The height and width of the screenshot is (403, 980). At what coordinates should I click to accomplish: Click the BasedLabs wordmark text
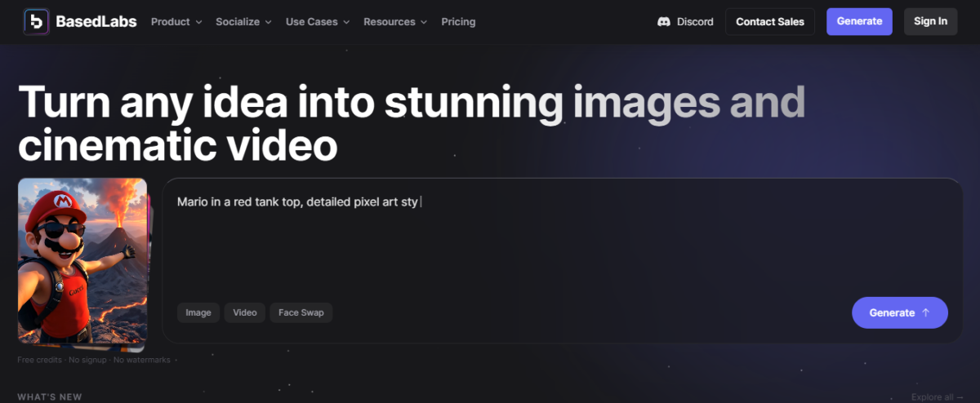96,22
